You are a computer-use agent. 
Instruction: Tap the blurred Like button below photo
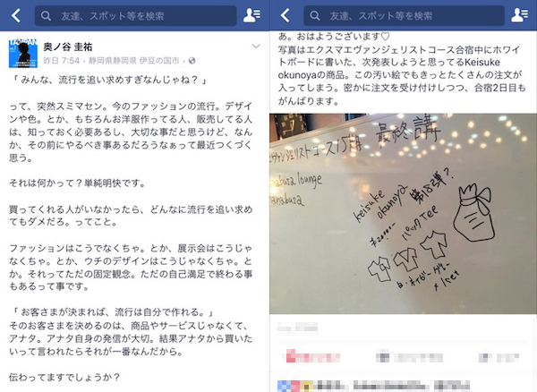tap(311, 358)
